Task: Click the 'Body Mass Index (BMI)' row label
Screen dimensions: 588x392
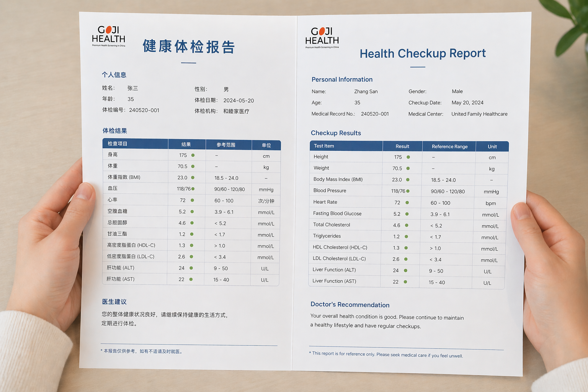Action: [x=338, y=179]
